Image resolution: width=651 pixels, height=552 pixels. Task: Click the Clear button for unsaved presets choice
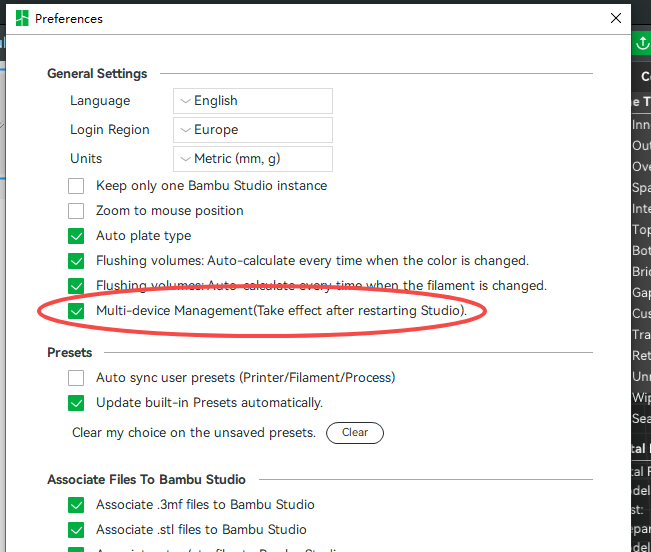tap(355, 433)
